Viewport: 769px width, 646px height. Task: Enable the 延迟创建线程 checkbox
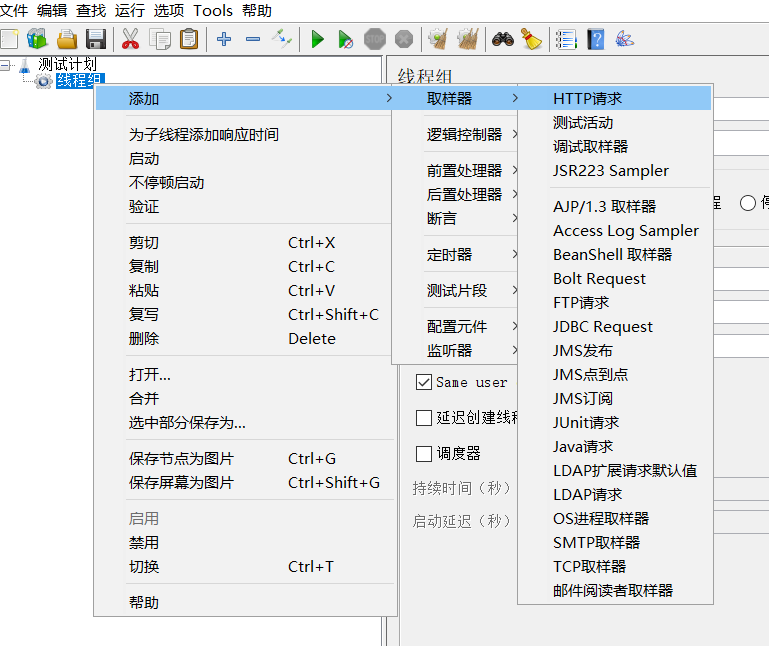click(423, 418)
